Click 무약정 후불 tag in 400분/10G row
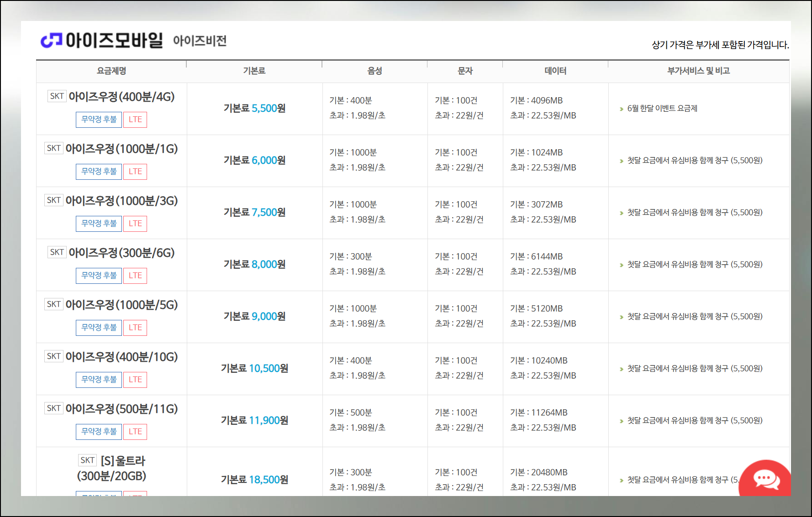 coord(99,380)
